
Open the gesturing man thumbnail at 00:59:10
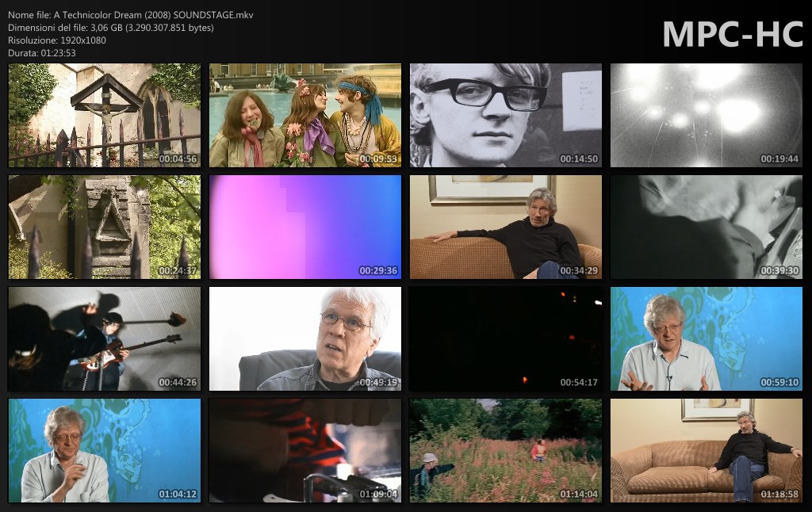707,339
